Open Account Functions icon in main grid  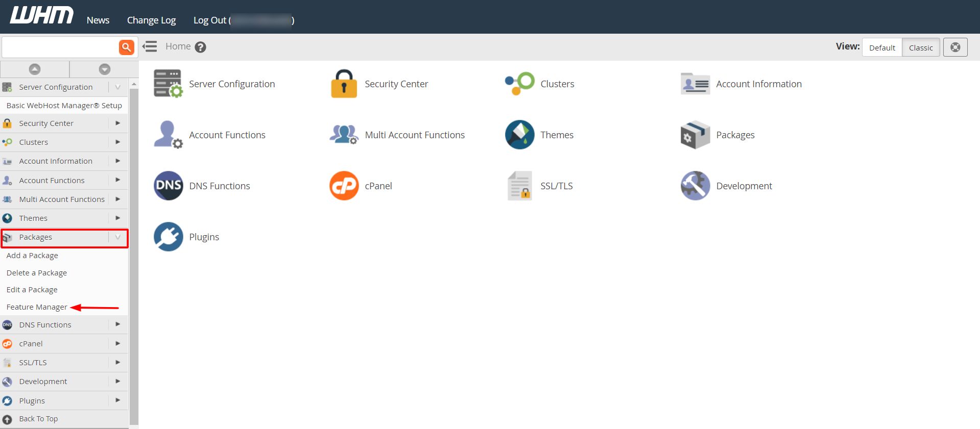168,135
